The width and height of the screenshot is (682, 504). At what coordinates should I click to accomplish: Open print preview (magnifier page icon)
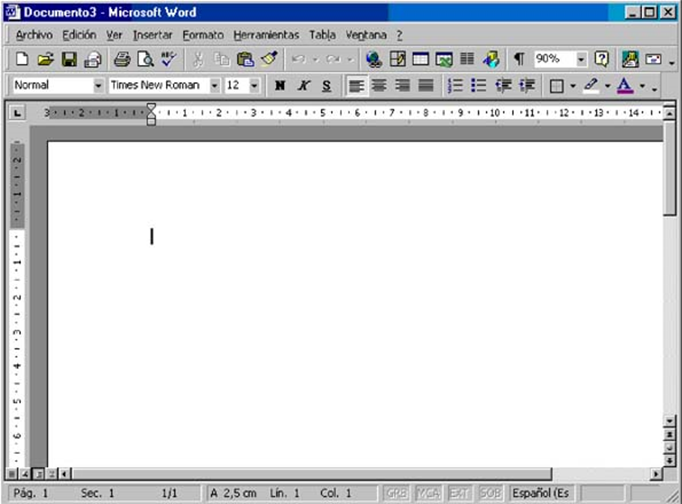[145, 59]
